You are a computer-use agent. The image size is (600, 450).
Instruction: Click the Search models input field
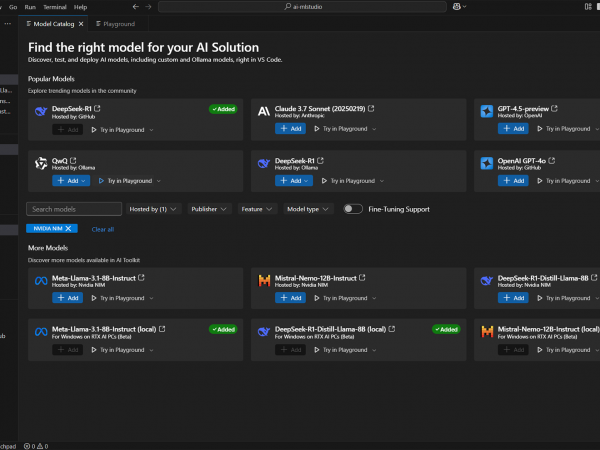click(74, 209)
